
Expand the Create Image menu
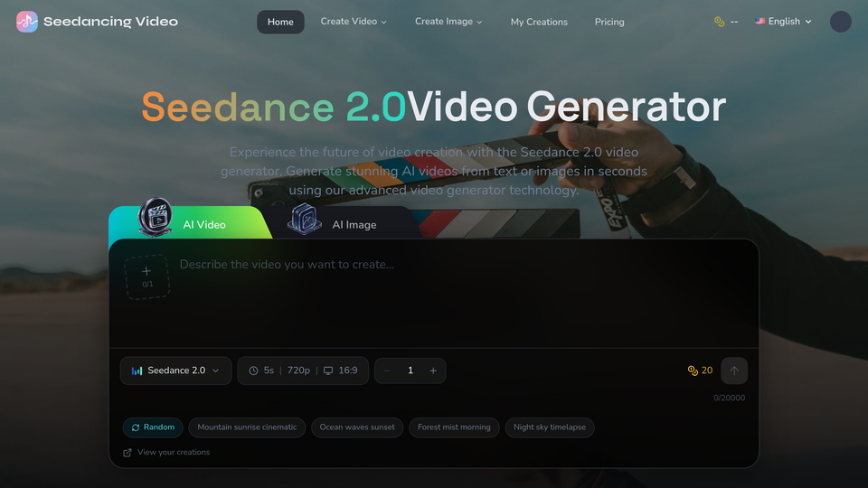(448, 22)
